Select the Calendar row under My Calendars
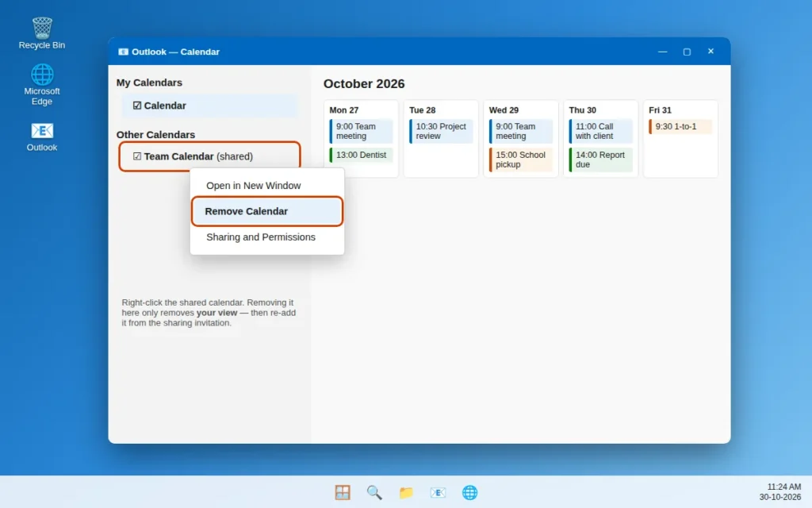 pos(209,106)
